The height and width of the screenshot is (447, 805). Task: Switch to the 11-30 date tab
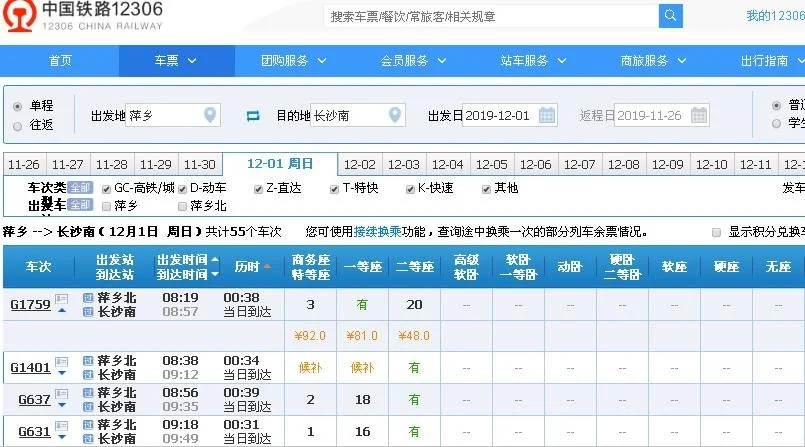point(200,165)
